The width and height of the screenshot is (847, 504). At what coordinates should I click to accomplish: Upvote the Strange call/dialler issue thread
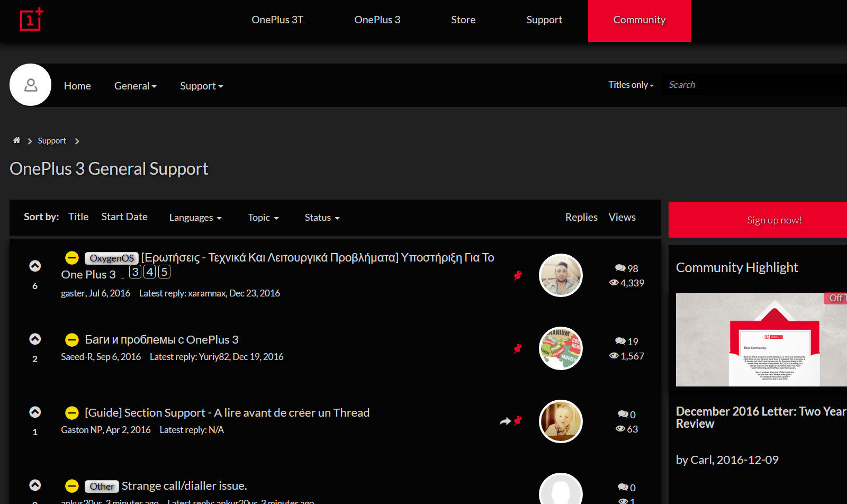pyautogui.click(x=35, y=485)
